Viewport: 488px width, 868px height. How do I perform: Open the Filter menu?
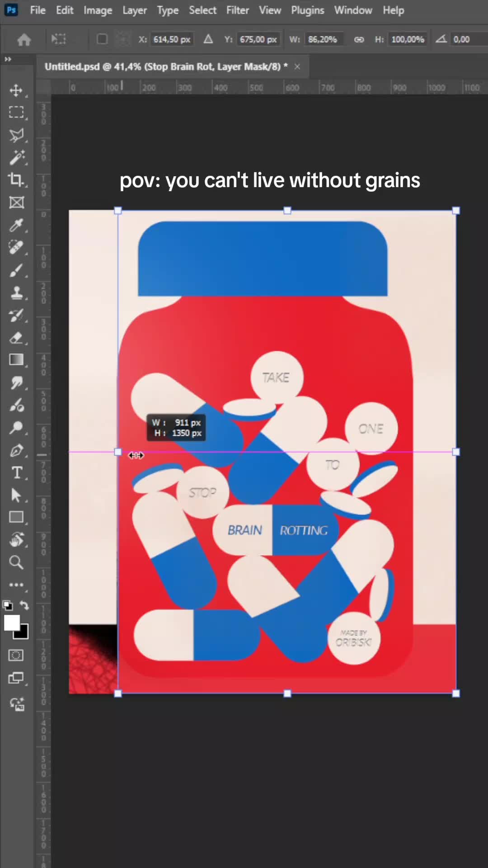[x=238, y=10]
